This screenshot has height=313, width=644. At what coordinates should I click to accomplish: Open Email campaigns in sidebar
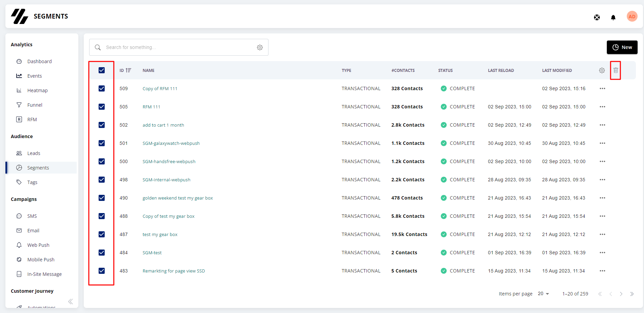(x=33, y=231)
